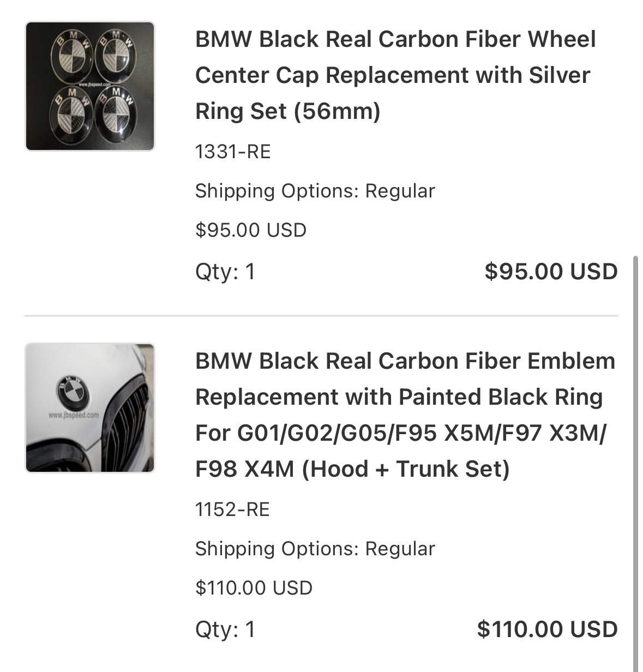Click the SKU 1152-RE text
The image size is (643, 672).
click(x=232, y=509)
